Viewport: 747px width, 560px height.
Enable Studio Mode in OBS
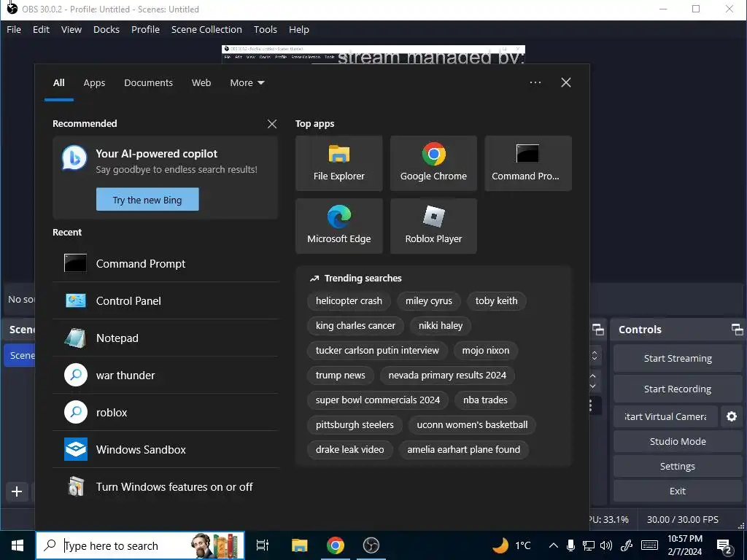click(x=678, y=441)
